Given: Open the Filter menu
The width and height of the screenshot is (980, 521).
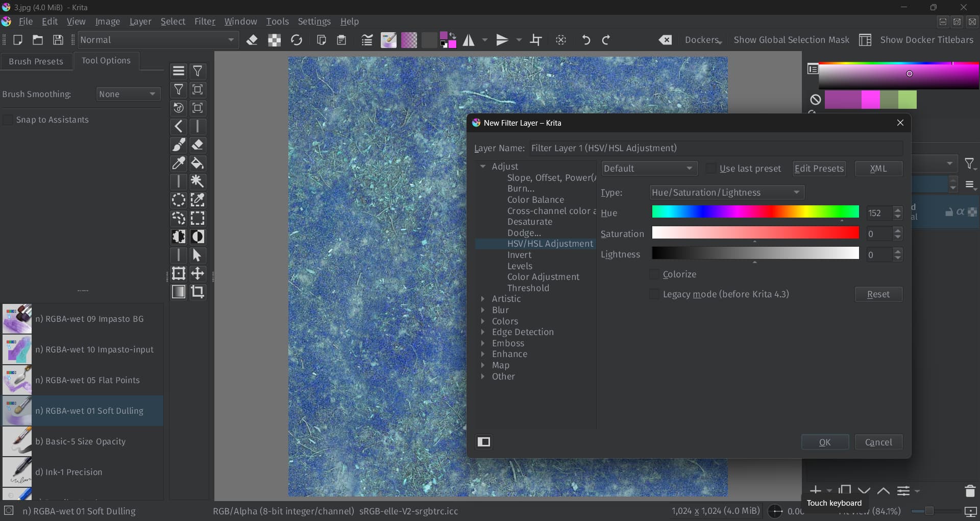Looking at the screenshot, I should coord(205,21).
